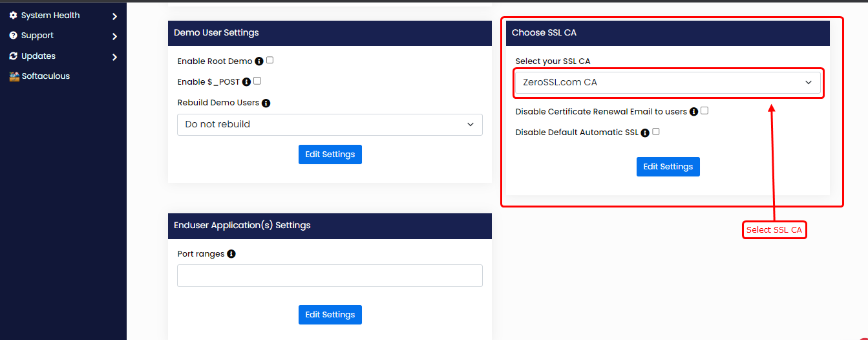This screenshot has width=868, height=340.
Task: Open the Select your SSL CA dropdown
Action: (668, 83)
